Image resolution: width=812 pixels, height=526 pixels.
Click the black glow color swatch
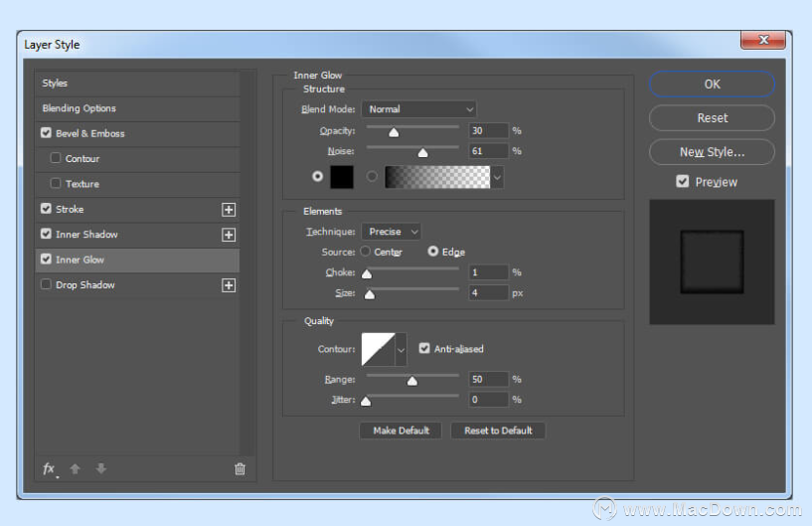pyautogui.click(x=342, y=177)
